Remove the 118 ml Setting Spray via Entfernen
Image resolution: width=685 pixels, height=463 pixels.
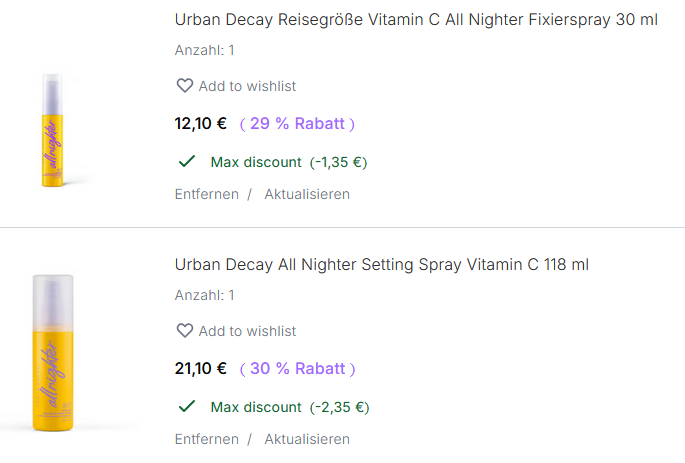click(207, 439)
